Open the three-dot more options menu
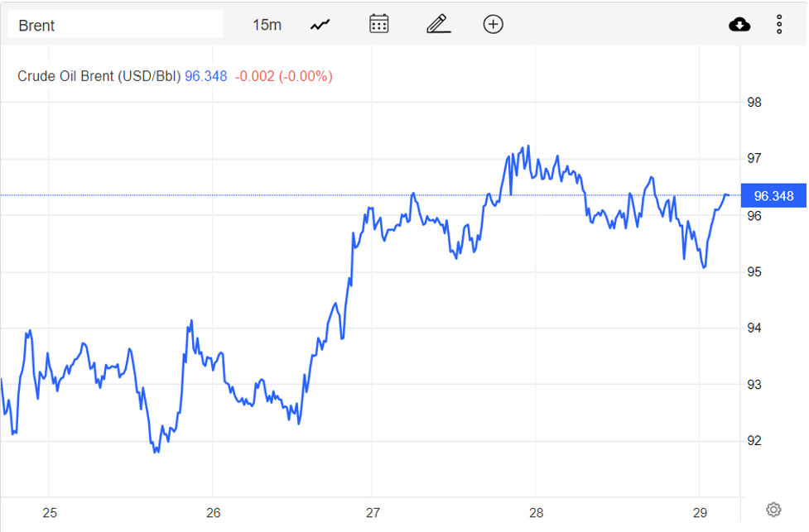This screenshot has height=532, width=809. tap(779, 25)
